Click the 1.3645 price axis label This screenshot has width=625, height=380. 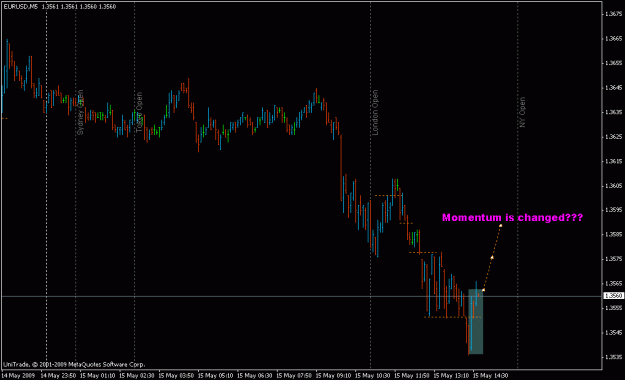pyautogui.click(x=613, y=88)
